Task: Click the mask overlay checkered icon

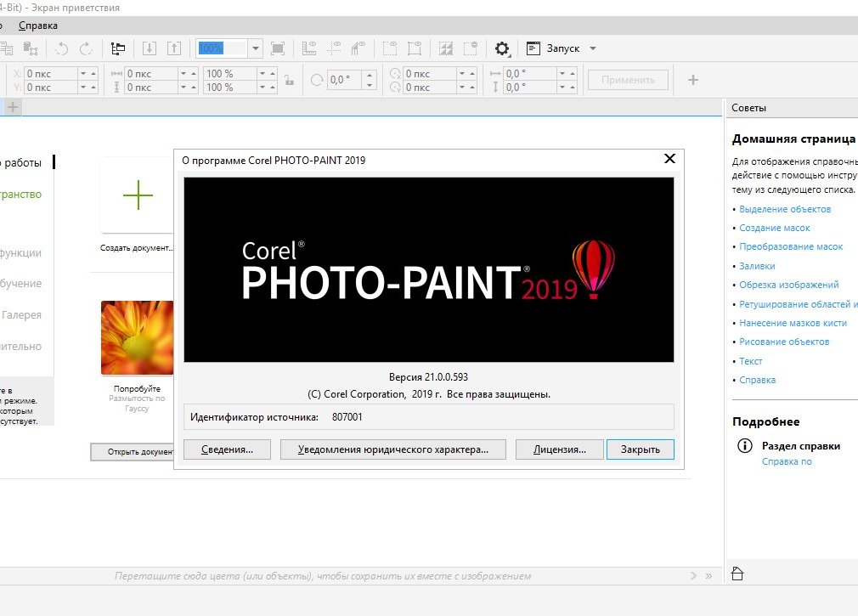Action: tap(446, 48)
